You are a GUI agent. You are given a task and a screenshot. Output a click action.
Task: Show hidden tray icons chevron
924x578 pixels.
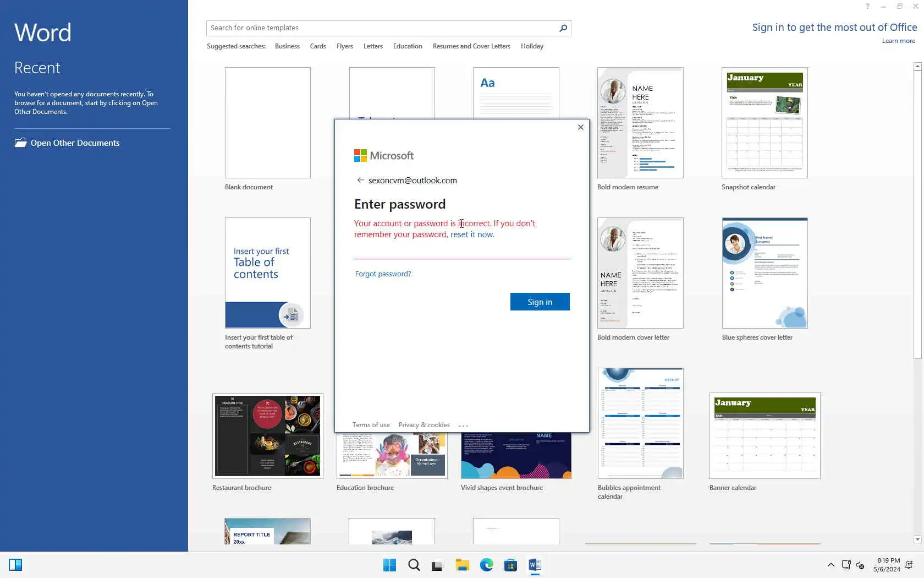[x=831, y=565]
